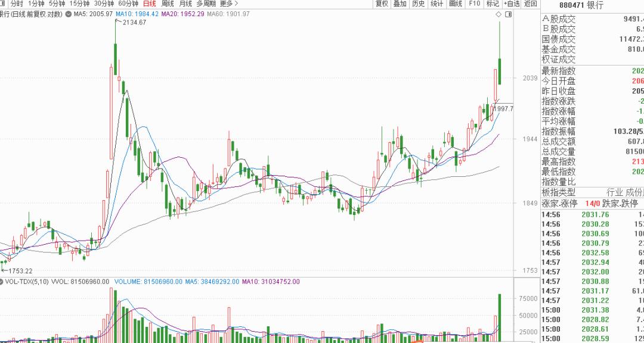Select the 60分钟 period tab
This screenshot has height=343, width=644.
(128, 4)
